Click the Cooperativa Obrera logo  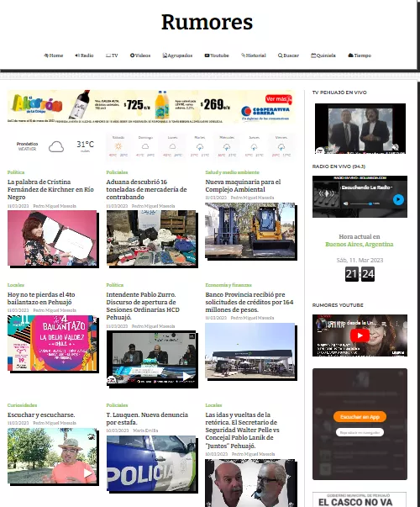[x=265, y=112]
